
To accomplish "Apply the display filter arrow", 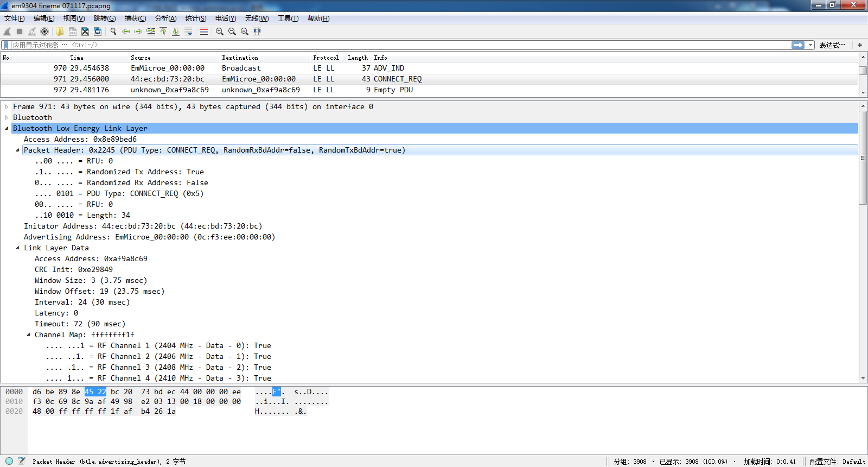I will pos(798,45).
